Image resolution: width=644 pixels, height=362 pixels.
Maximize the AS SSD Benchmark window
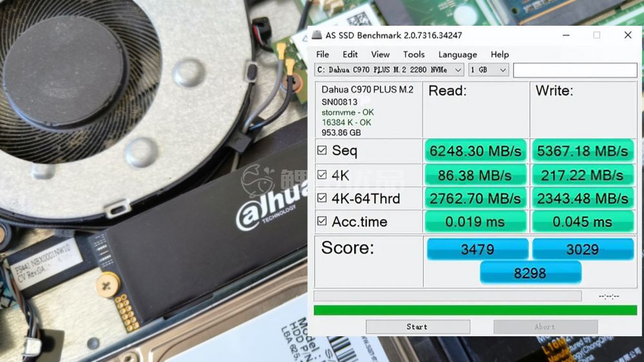click(x=596, y=35)
